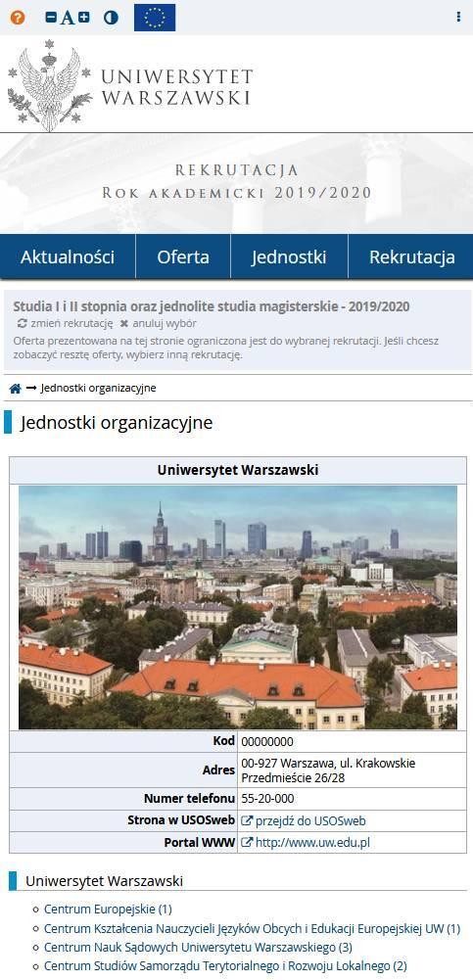Open Centrum Nauk Sądowych Uniwersytetu Warszawskiego link
Image resolution: width=473 pixels, height=980 pixels.
click(198, 947)
